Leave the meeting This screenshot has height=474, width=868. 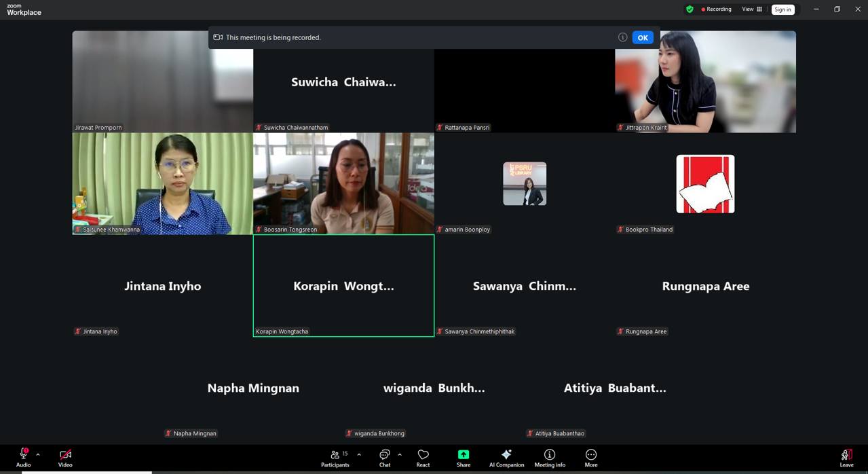(846, 457)
